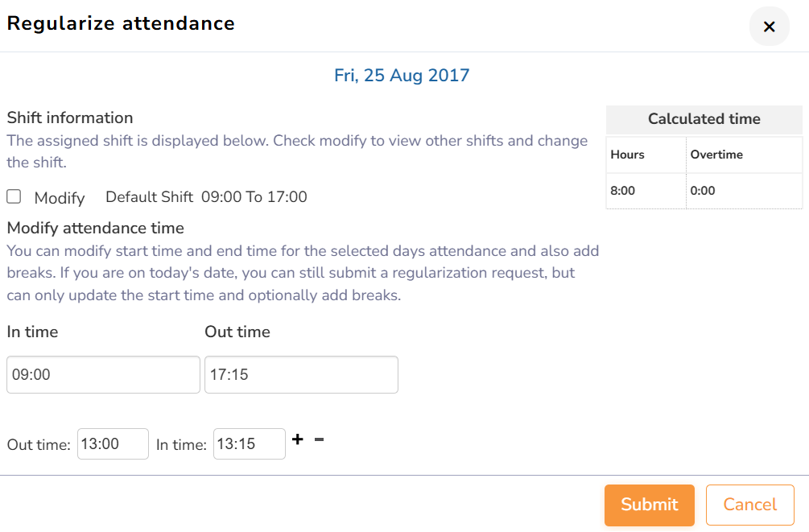Select the Calculated time table header
Viewport: 809px width, 532px height.
704,119
